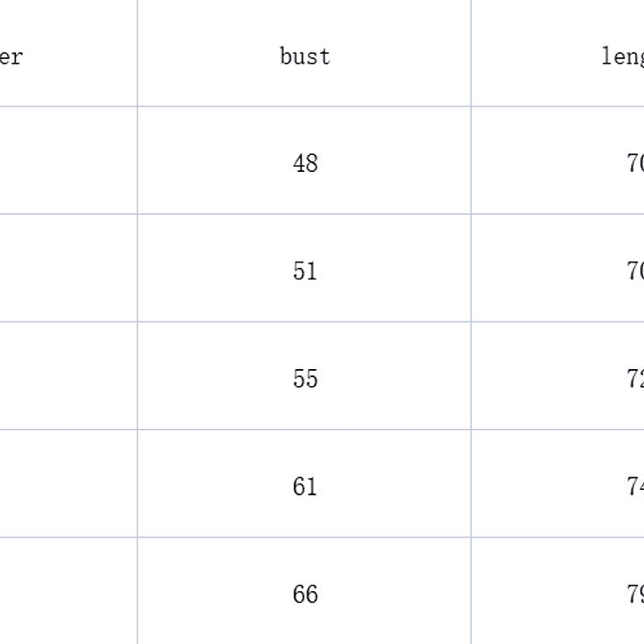The height and width of the screenshot is (644, 644).
Task: Click the header border between bust and length
Action: tap(471, 54)
